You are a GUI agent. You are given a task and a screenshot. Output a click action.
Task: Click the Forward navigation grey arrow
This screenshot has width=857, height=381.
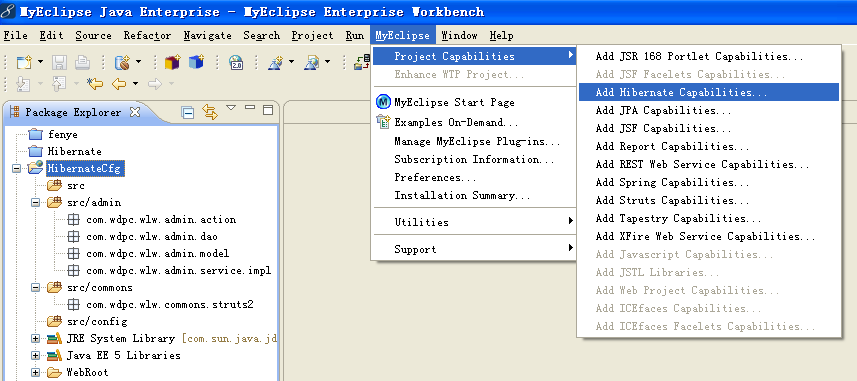[x=155, y=84]
